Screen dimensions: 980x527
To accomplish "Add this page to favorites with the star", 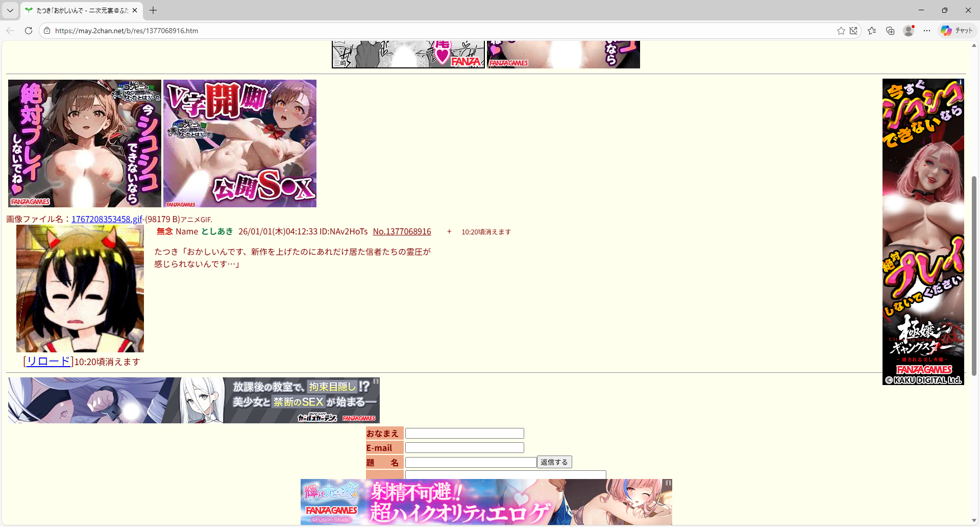I will (841, 31).
